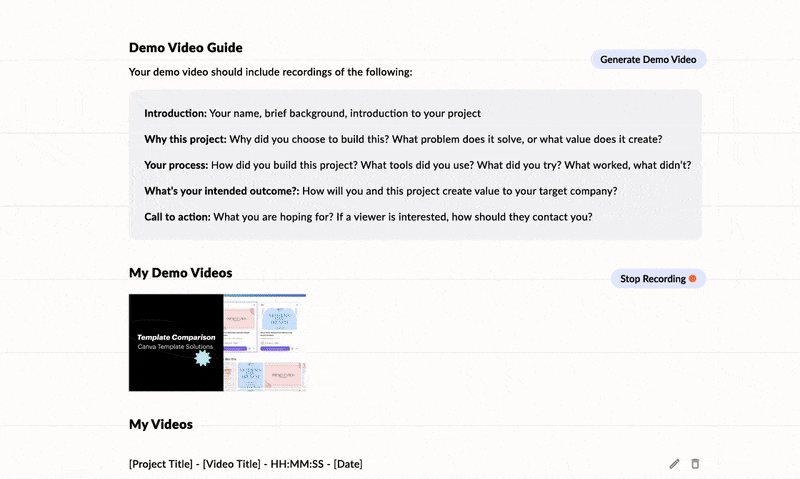This screenshot has width=800, height=479.
Task: Click the Stop Recording button
Action: click(658, 279)
